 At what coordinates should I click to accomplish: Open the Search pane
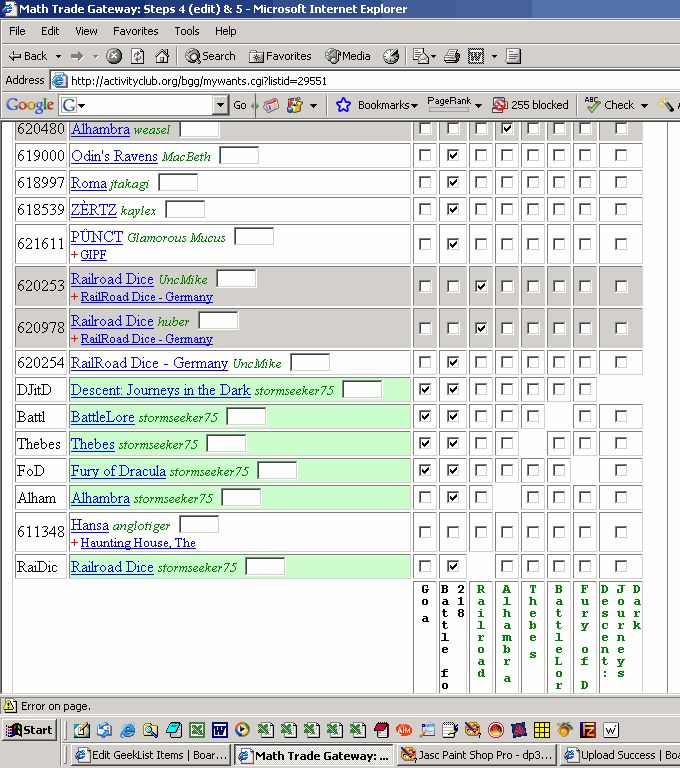[x=210, y=56]
